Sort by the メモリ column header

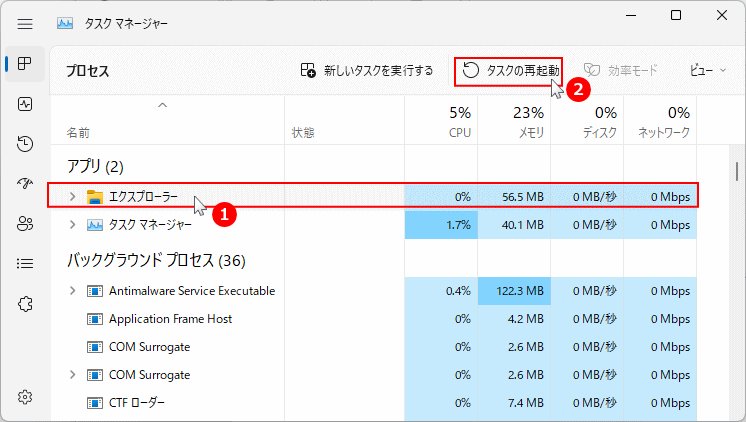pyautogui.click(x=531, y=132)
